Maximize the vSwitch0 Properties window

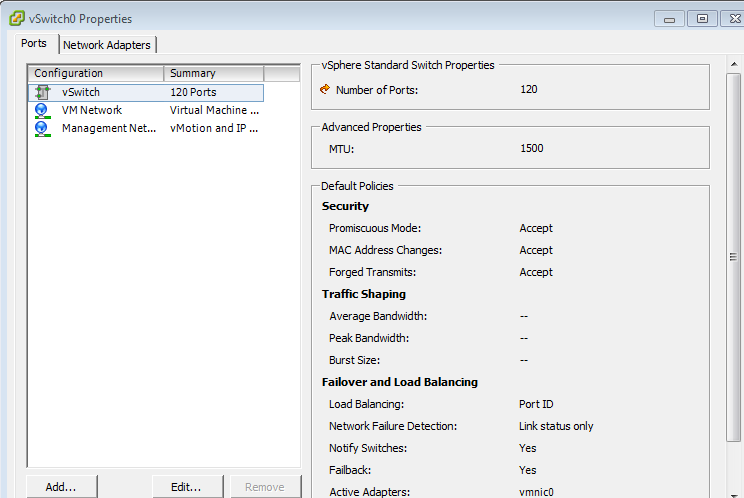[702, 19]
